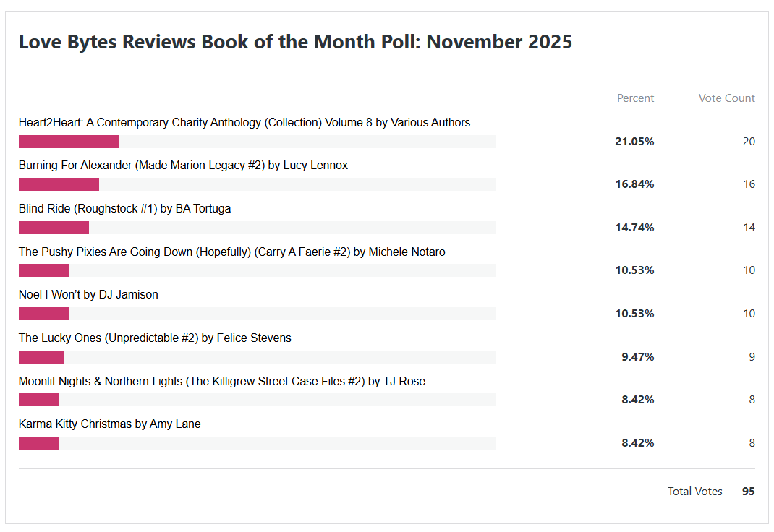Select Noel I Won't by DJ Jamison
Viewport: 774px width, 532px height.
[88, 295]
